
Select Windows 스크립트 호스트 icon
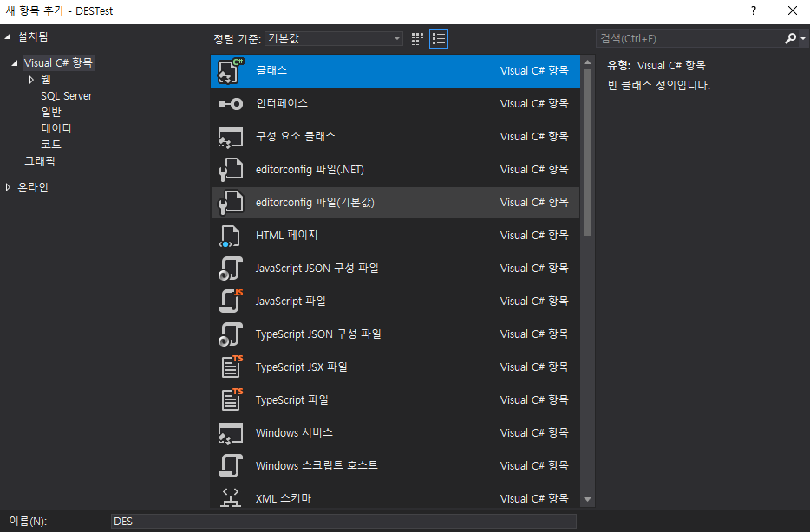(x=231, y=466)
